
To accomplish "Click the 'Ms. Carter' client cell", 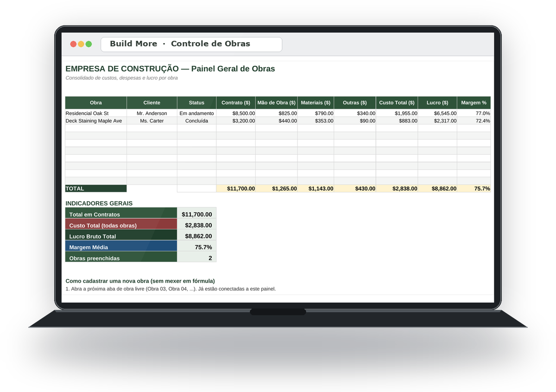I will coord(152,120).
